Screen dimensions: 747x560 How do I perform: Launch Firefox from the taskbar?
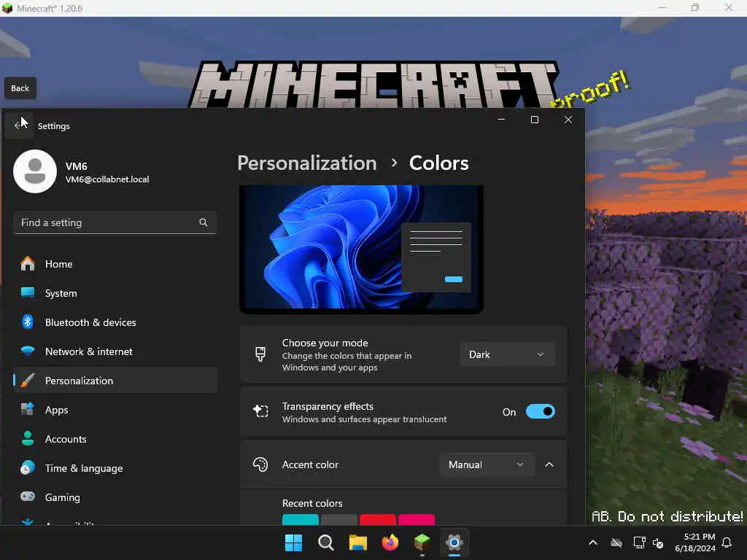[x=390, y=542]
